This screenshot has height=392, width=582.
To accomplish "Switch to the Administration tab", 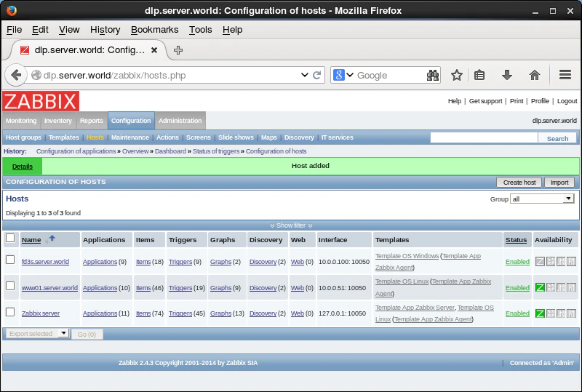I will click(180, 121).
